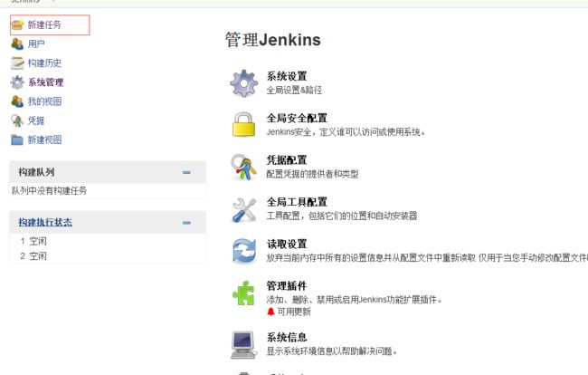Screen dimensions: 588x375
Task: Click the red bell 可用更新 icon
Action: point(270,312)
